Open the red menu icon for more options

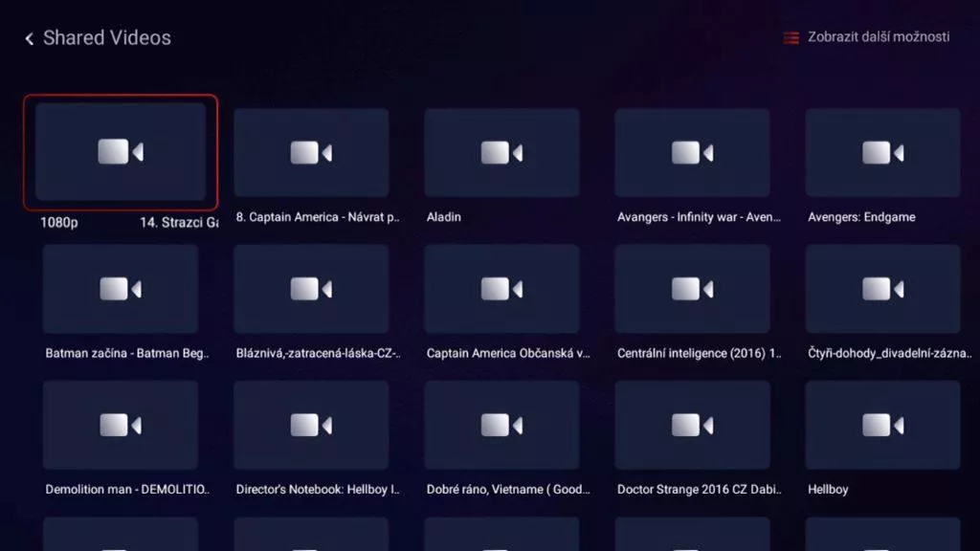(791, 38)
